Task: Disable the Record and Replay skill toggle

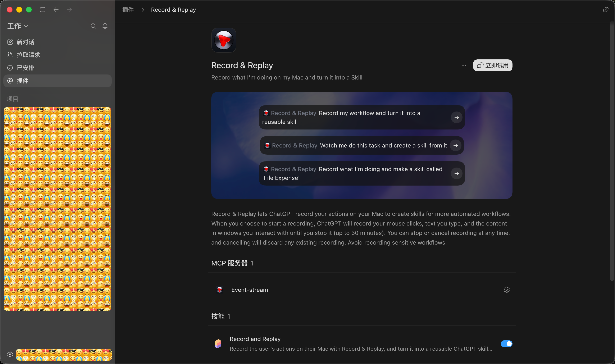Action: (506, 344)
